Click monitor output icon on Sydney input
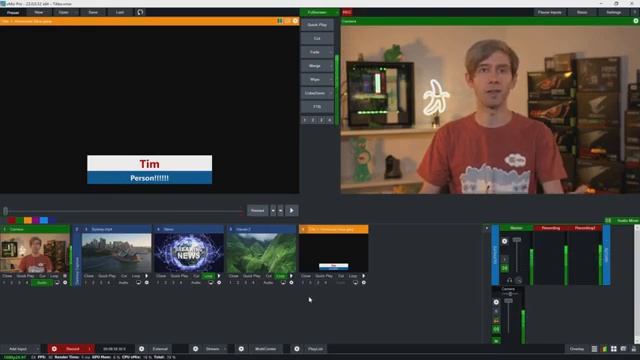 [138, 282]
